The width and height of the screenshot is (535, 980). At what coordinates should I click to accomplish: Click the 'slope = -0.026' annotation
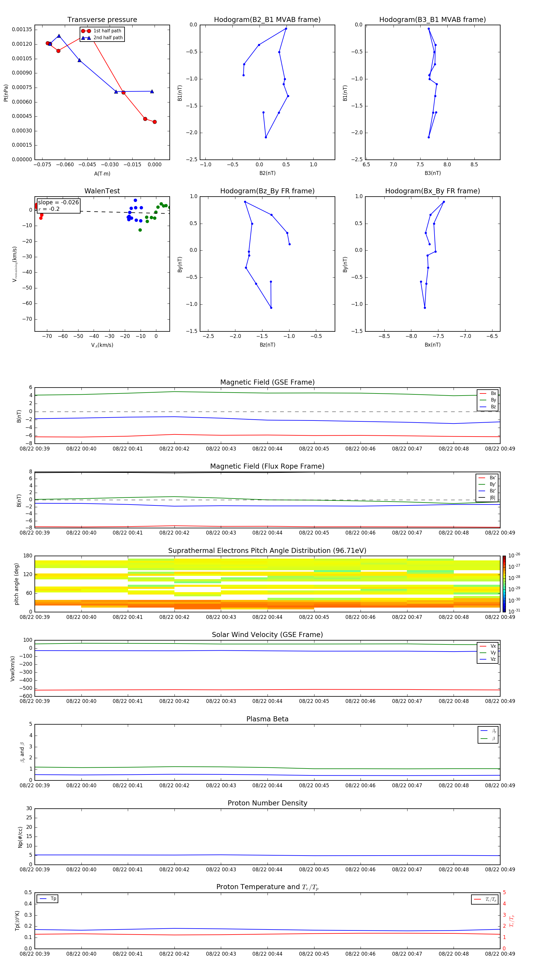coord(58,203)
